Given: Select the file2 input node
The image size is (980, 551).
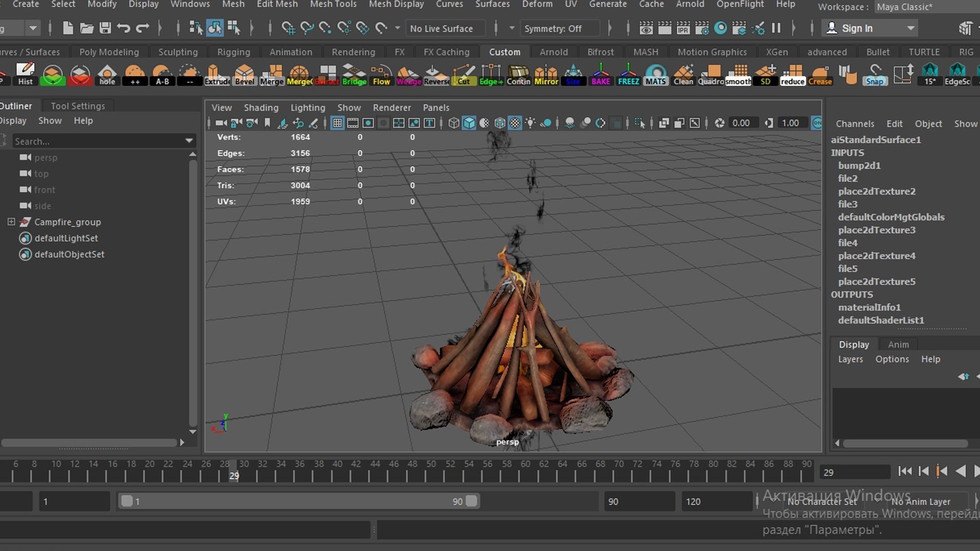Looking at the screenshot, I should point(847,178).
